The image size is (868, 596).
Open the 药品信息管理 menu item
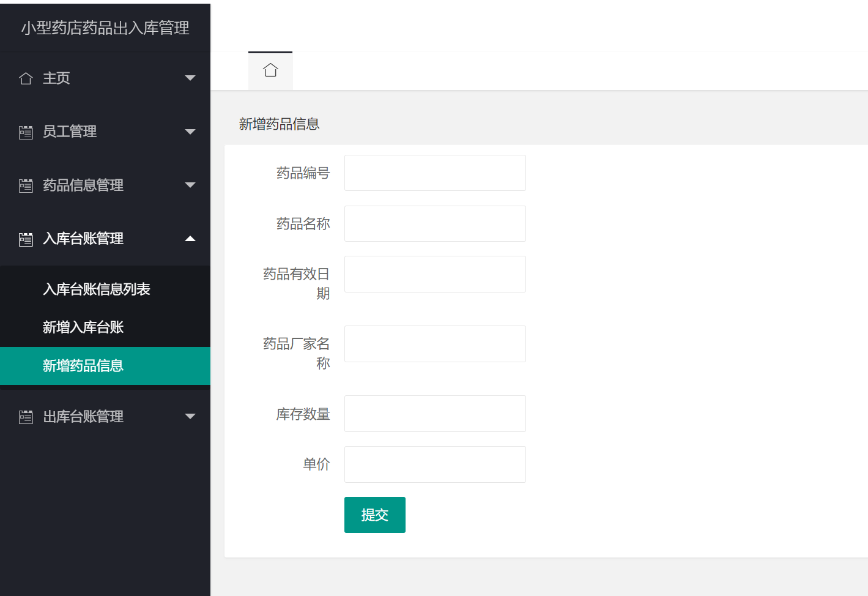click(x=105, y=185)
